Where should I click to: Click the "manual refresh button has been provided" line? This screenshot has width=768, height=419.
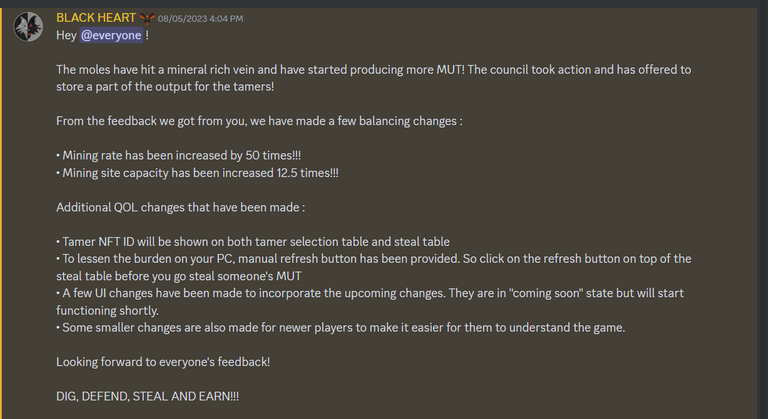click(374, 259)
